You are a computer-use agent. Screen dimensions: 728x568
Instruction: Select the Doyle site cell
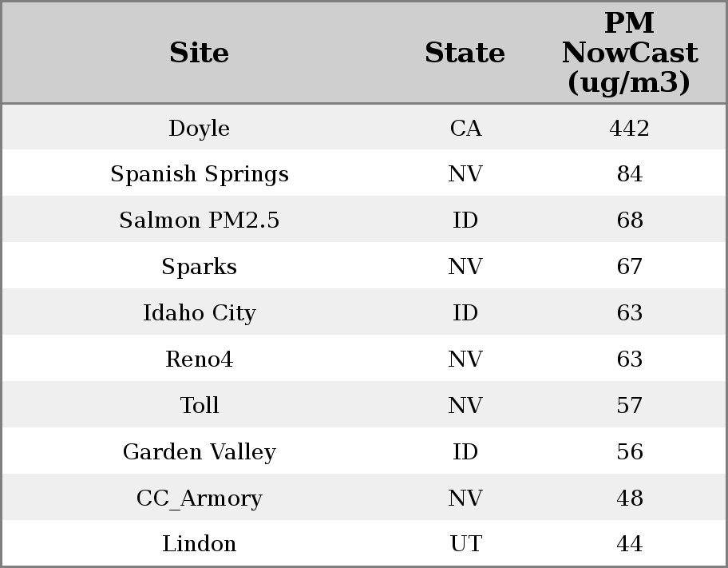[x=199, y=129]
